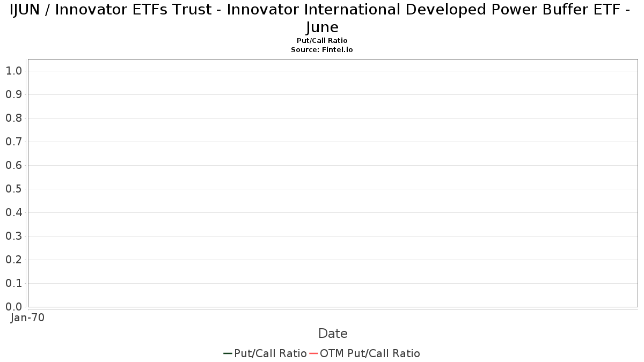
Task: Click the 0.2 y-axis label
Action: [13, 260]
